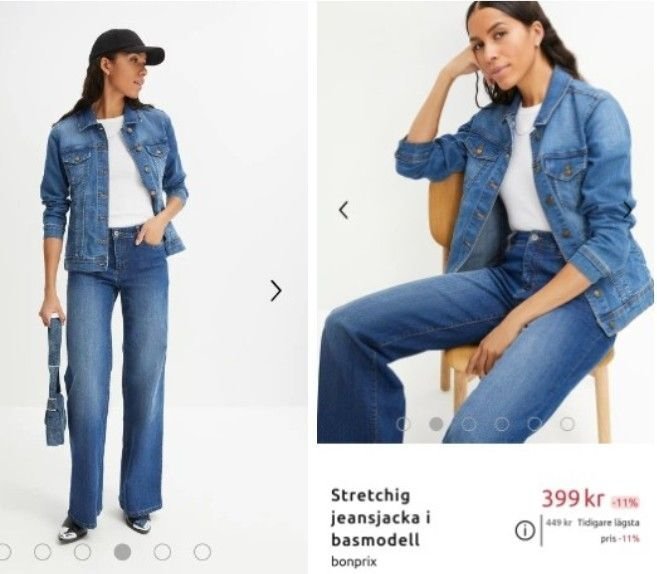Click the Tidigare lägsta pris note
This screenshot has height=574, width=657.
609,530
